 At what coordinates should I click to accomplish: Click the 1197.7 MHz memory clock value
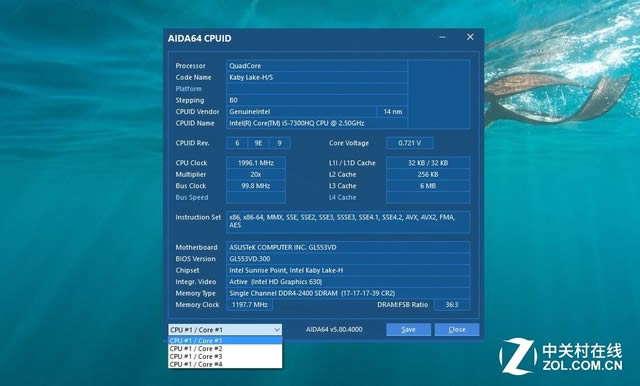tap(249, 304)
